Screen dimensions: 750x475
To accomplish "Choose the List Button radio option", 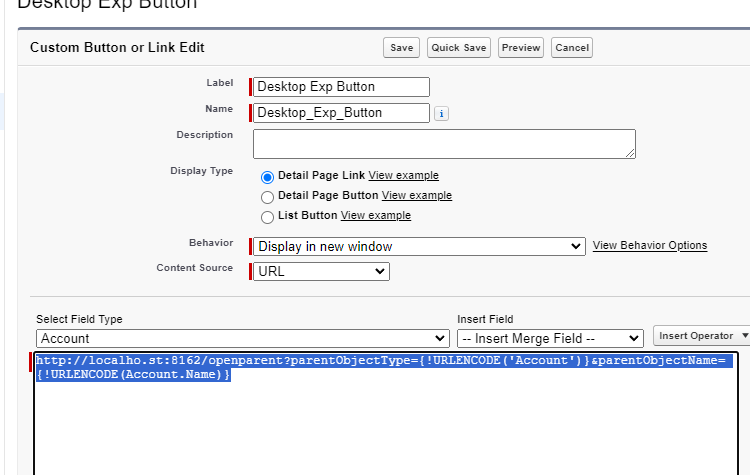I will [267, 217].
